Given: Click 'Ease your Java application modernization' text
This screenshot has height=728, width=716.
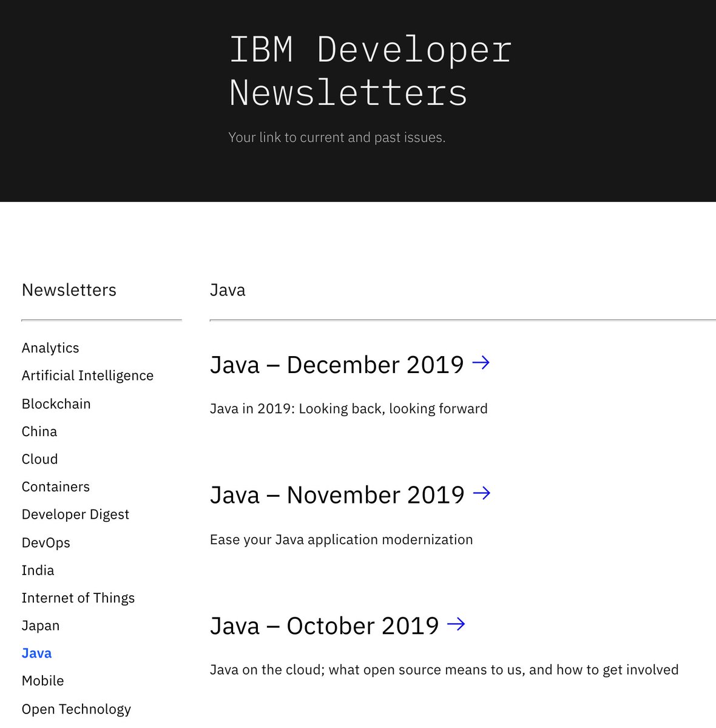Looking at the screenshot, I should [x=341, y=540].
